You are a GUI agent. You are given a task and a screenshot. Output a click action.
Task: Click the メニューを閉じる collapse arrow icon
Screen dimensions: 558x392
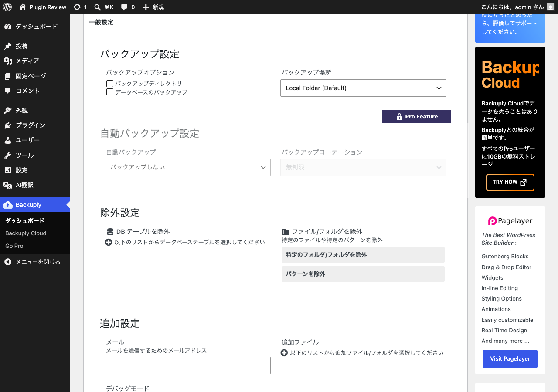click(x=7, y=262)
